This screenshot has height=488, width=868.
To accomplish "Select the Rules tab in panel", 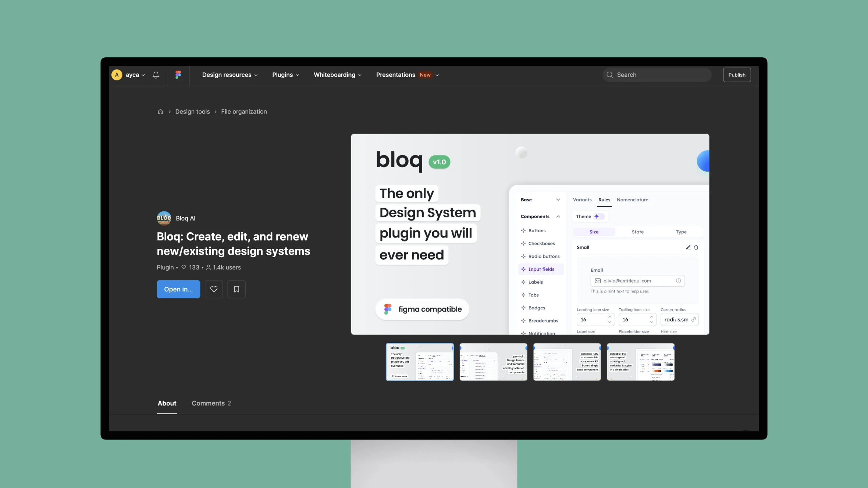I will pos(604,200).
